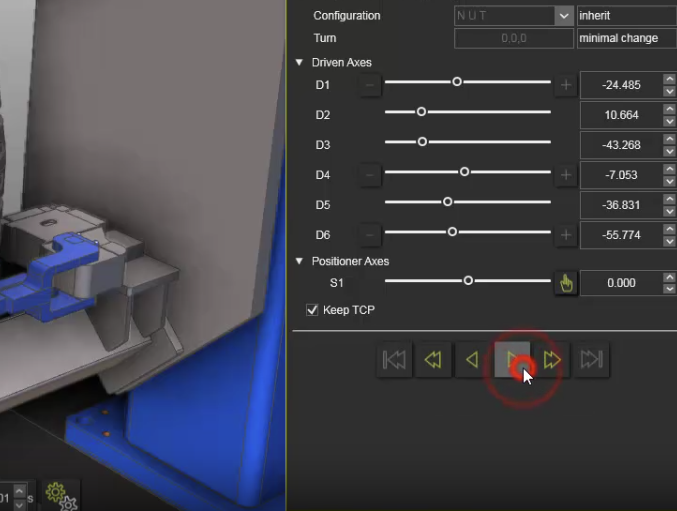Click the plus button for D1 axis
This screenshot has height=511, width=677.
(566, 86)
